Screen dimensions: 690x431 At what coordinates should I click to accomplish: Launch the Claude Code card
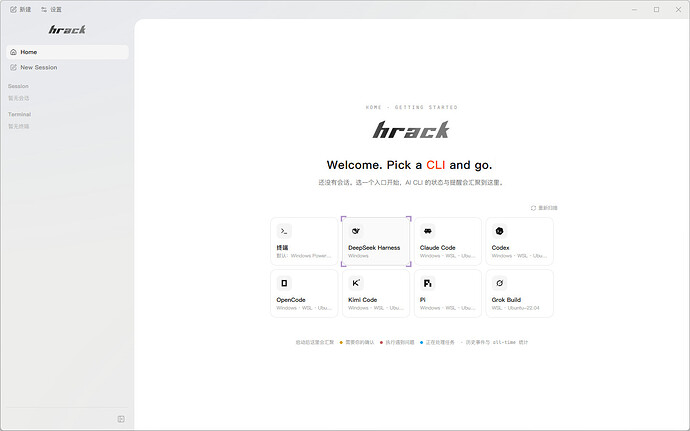coord(448,241)
